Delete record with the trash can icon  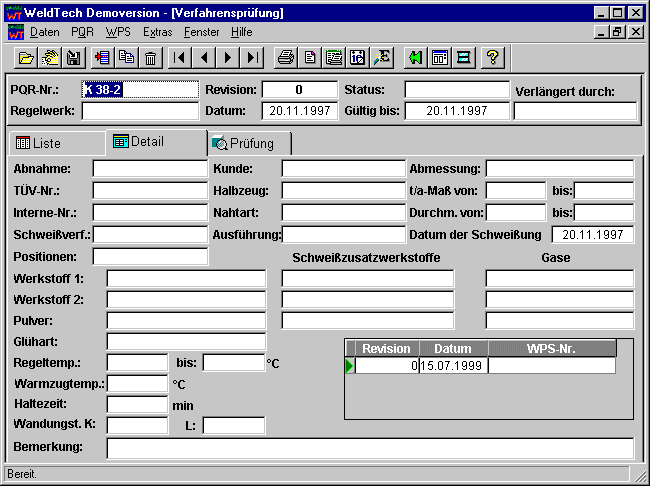point(150,57)
